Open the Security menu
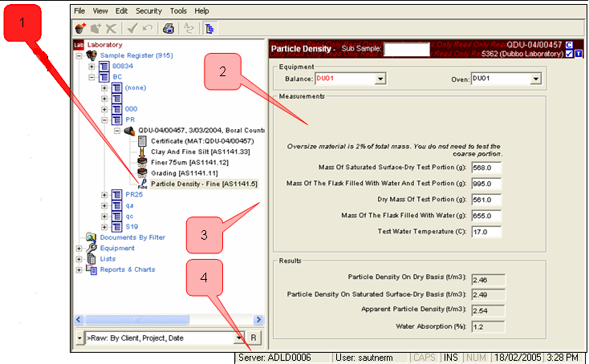The image size is (589, 364). 148,11
